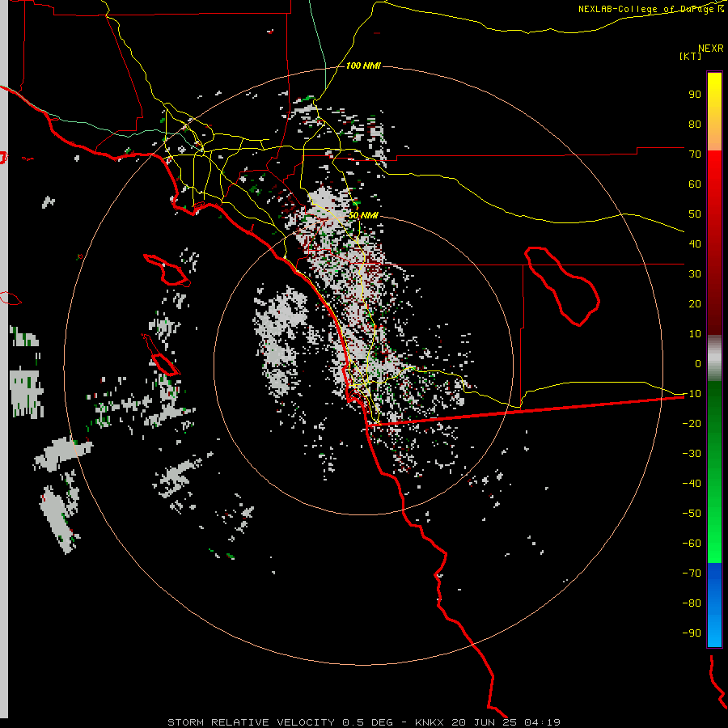728x728 pixels.
Task: Click the 80 value on velocity scale
Action: (x=695, y=124)
